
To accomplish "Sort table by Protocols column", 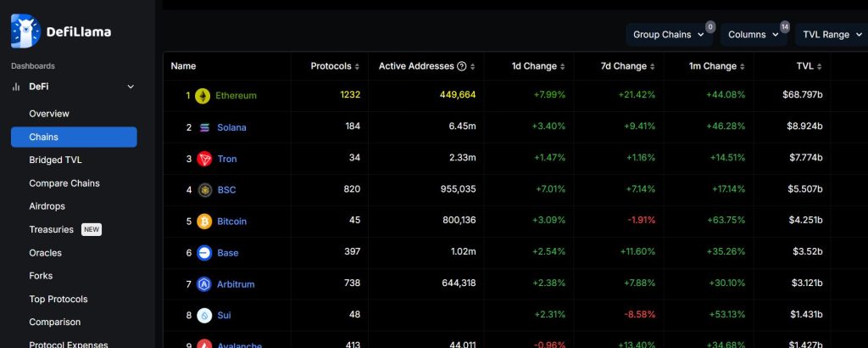I will coord(335,66).
